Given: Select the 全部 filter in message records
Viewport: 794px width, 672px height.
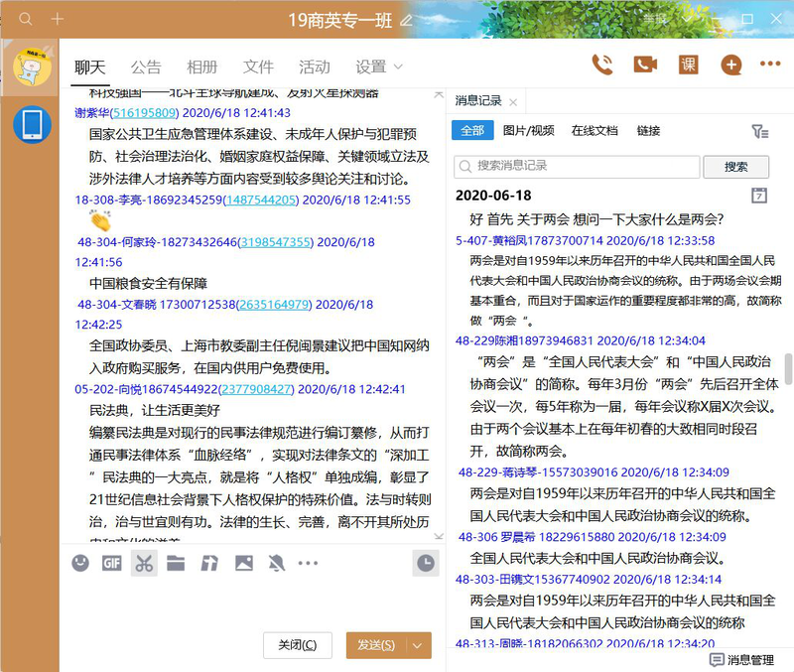Looking at the screenshot, I should pyautogui.click(x=472, y=131).
